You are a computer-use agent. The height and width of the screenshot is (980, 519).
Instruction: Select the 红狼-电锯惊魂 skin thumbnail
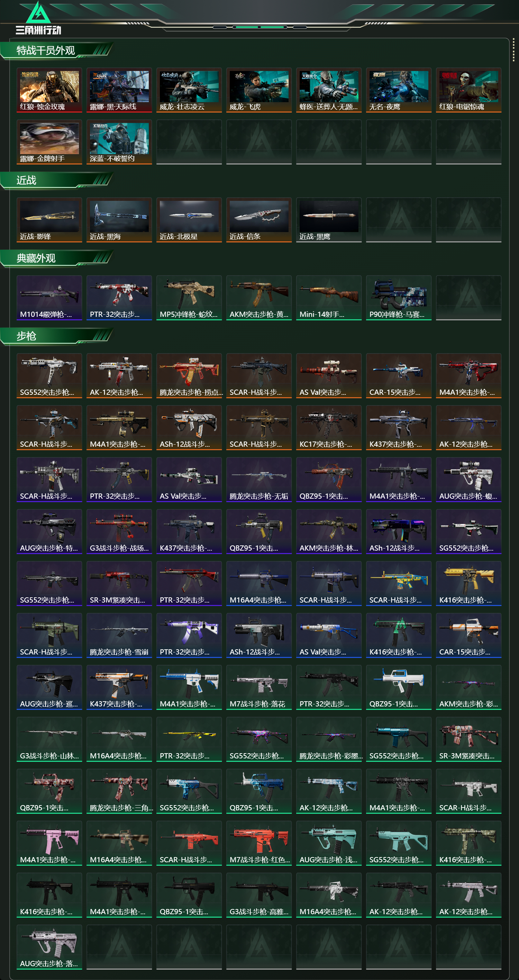point(468,90)
